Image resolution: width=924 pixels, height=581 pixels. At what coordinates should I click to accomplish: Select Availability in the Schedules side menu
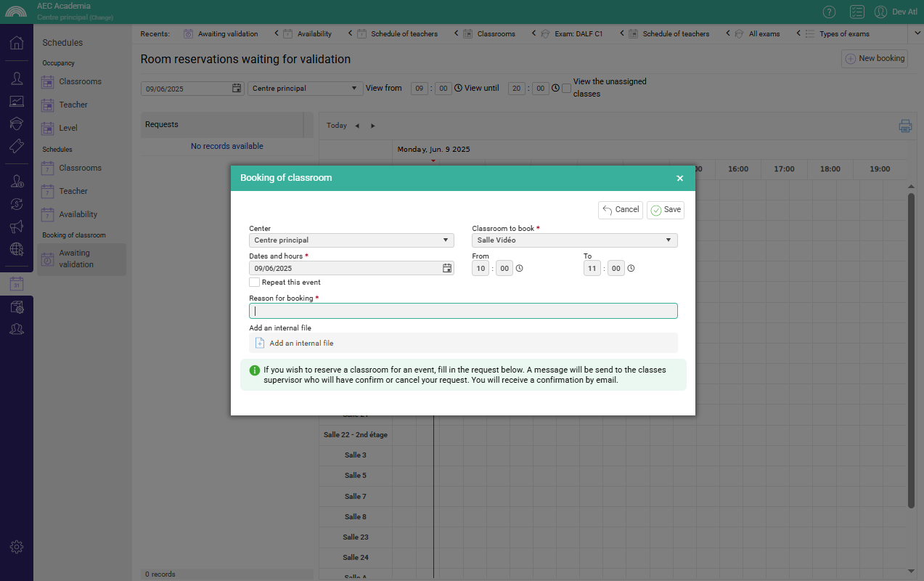[78, 214]
